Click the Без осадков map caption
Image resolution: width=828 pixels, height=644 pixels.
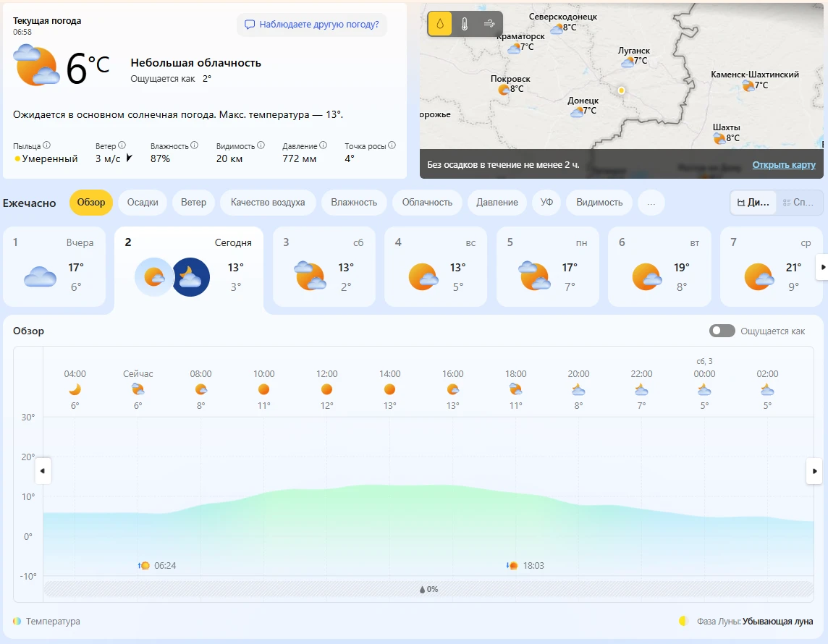pyautogui.click(x=503, y=165)
